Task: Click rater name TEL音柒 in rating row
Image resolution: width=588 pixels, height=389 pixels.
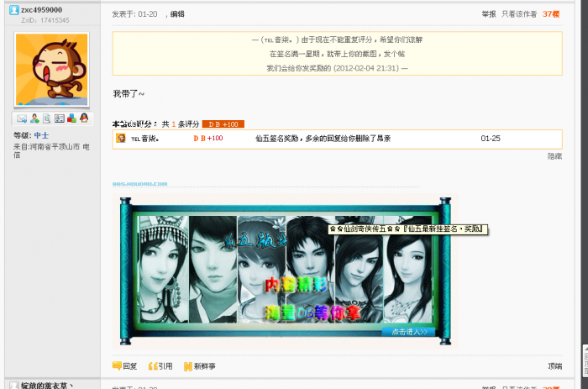Action: coord(144,139)
